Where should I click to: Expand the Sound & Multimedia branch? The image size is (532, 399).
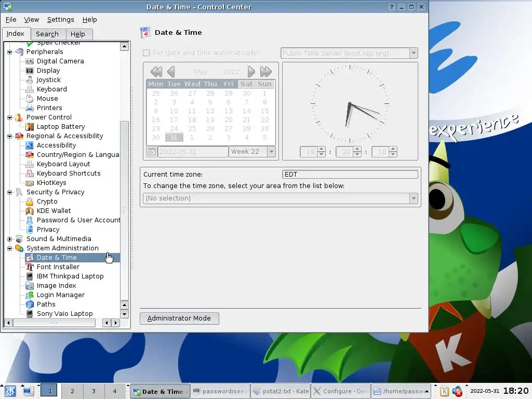coord(9,239)
